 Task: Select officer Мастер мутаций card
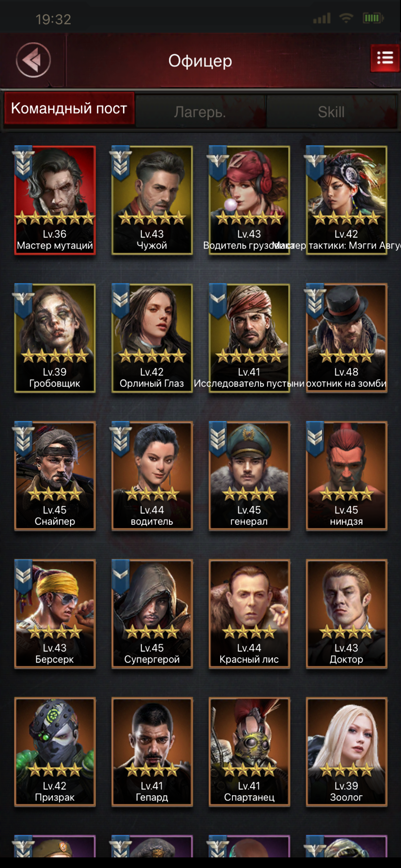(55, 200)
